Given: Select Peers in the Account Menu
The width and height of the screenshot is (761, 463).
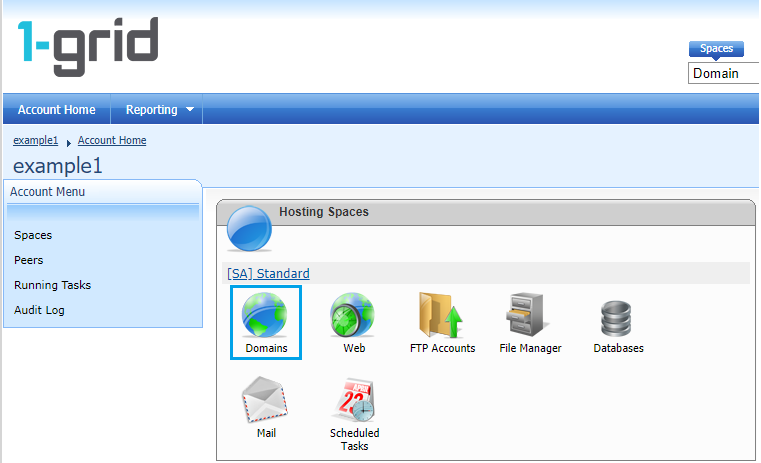Looking at the screenshot, I should click(x=29, y=260).
